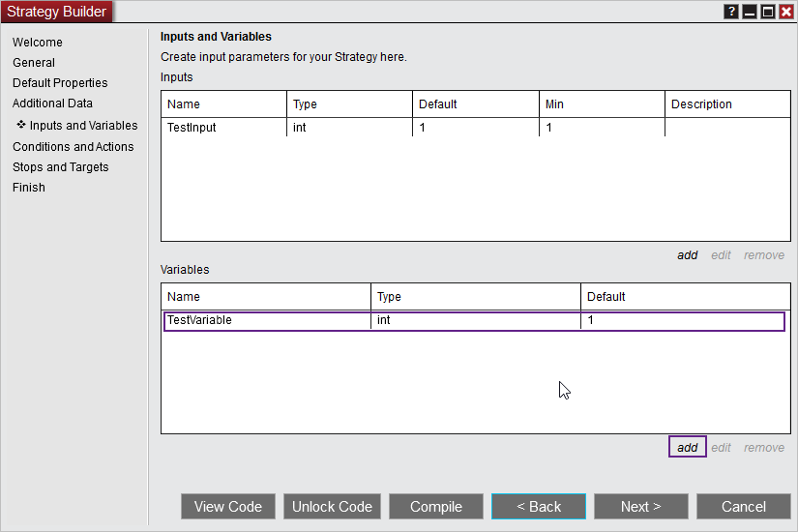Add a new variable

(x=687, y=448)
